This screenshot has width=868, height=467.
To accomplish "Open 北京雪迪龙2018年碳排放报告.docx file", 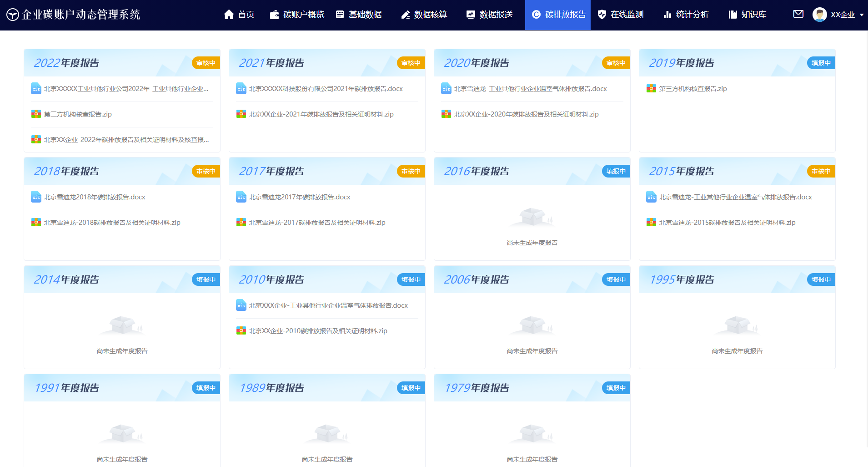I will tap(95, 197).
